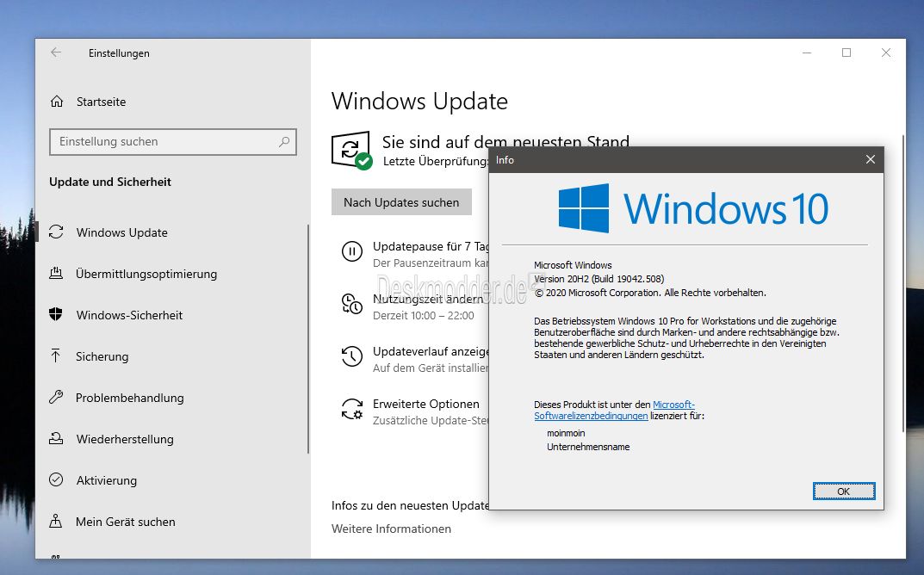
Task: Click Updatepause für 7 Tage option
Action: 431,246
